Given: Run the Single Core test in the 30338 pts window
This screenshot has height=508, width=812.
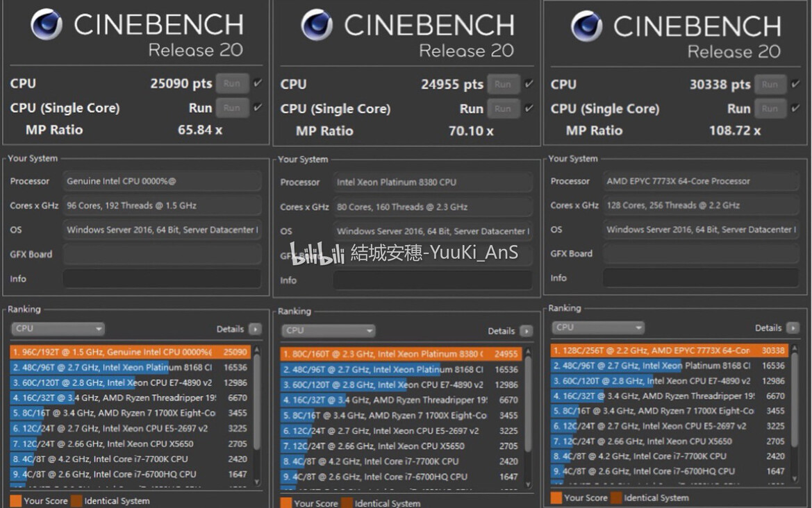Looking at the screenshot, I should pyautogui.click(x=770, y=109).
